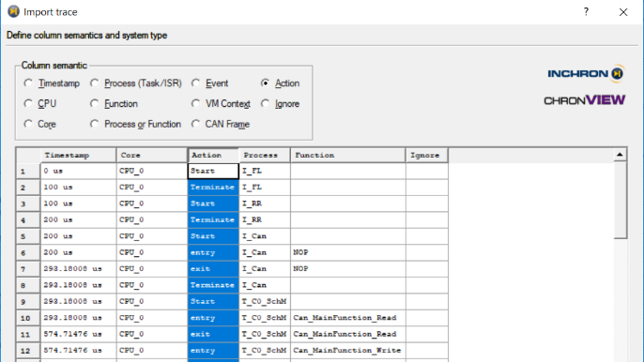The width and height of the screenshot is (644, 362).
Task: Click the chronVIEW logo
Action: click(585, 100)
